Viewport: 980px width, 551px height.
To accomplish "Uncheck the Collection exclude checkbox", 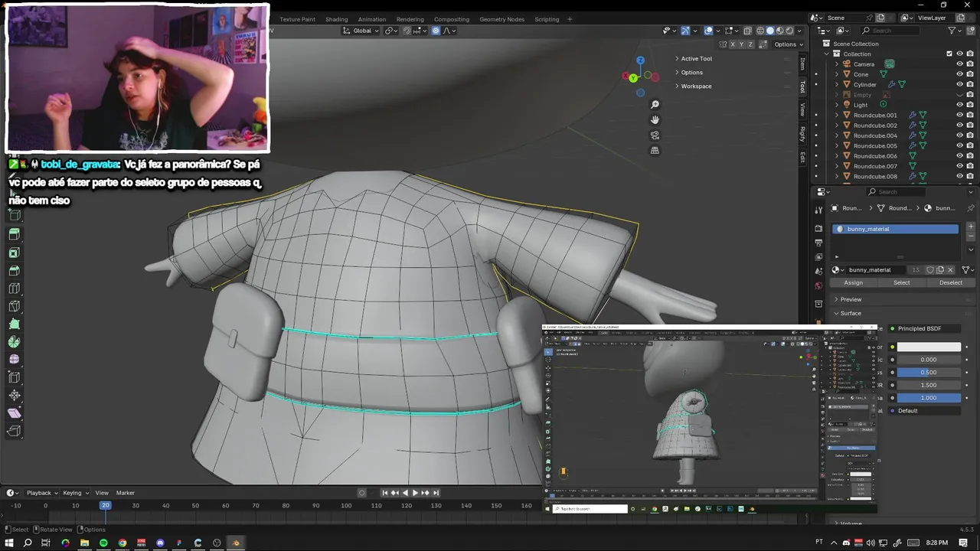I will (949, 54).
